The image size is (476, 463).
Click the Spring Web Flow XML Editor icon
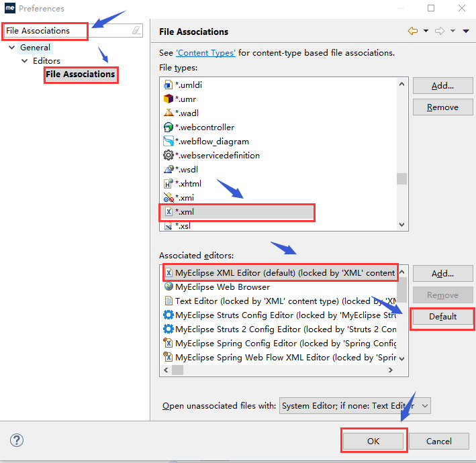[x=169, y=357]
